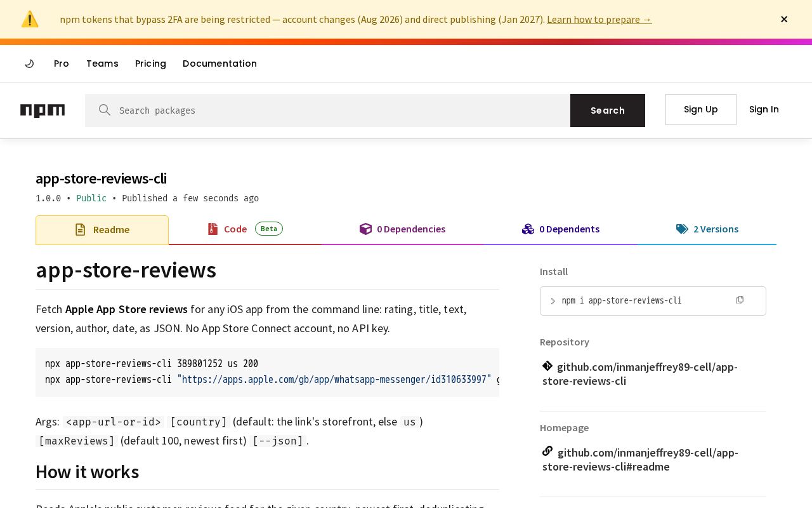The width and height of the screenshot is (812, 508).
Task: Go to the Pricing page
Action: click(150, 63)
